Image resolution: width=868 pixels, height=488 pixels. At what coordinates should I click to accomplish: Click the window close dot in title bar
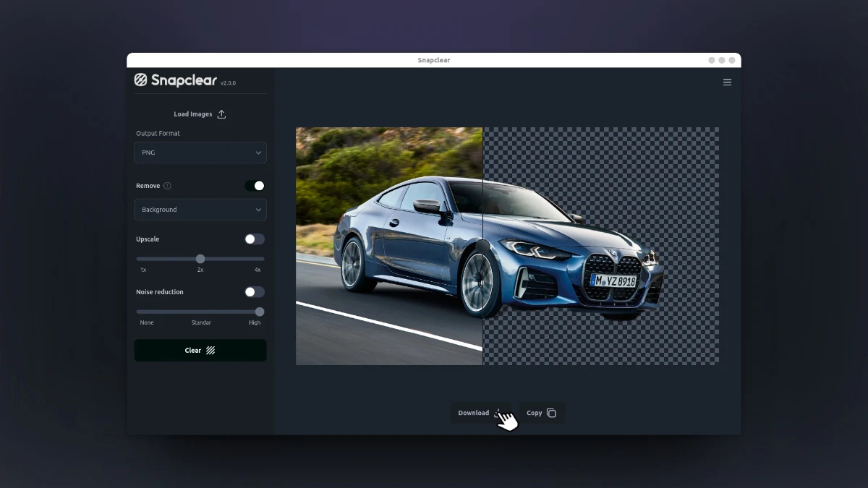pos(732,60)
